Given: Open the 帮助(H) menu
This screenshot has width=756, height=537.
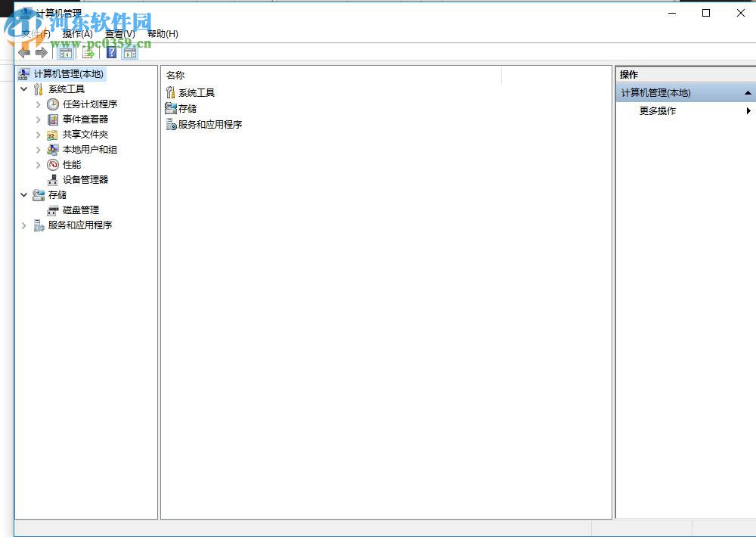Looking at the screenshot, I should pyautogui.click(x=163, y=34).
